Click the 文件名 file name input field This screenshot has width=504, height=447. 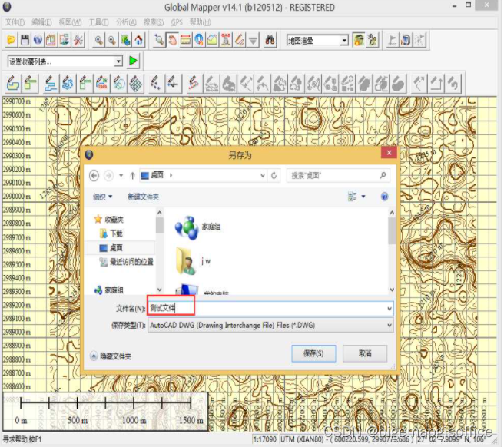(270, 309)
